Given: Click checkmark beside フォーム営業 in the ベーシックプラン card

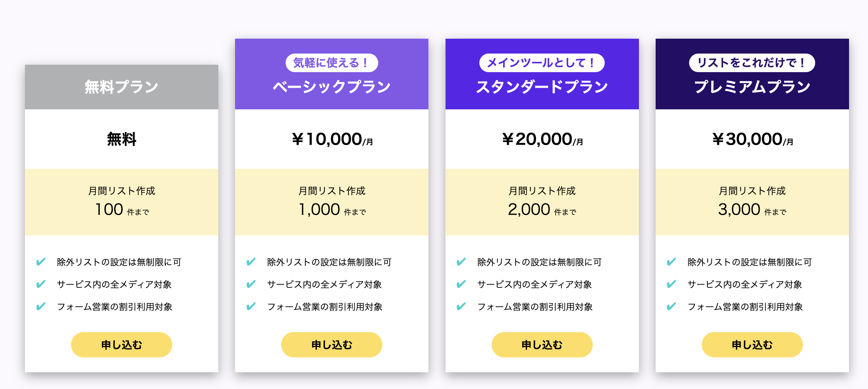Looking at the screenshot, I should [x=251, y=306].
